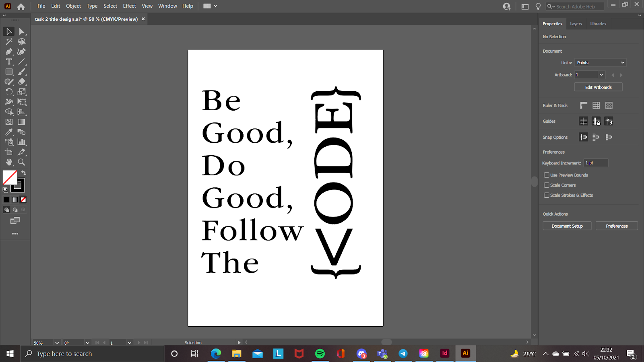Select the Curvature tool
Image resolution: width=644 pixels, height=362 pixels.
(22, 51)
